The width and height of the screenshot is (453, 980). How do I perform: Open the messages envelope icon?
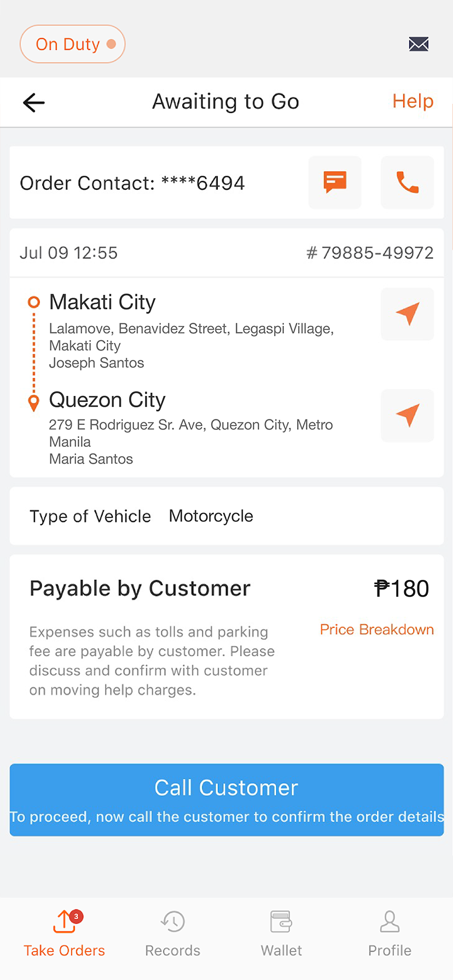(x=419, y=44)
